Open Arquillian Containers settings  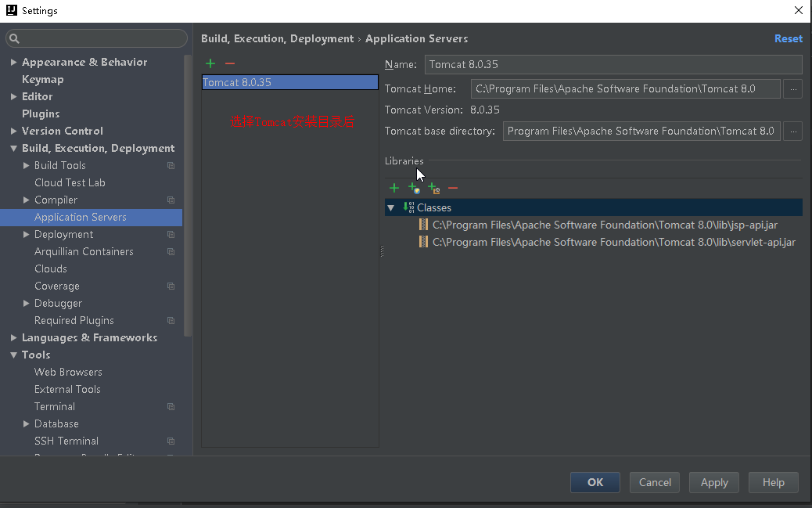84,251
